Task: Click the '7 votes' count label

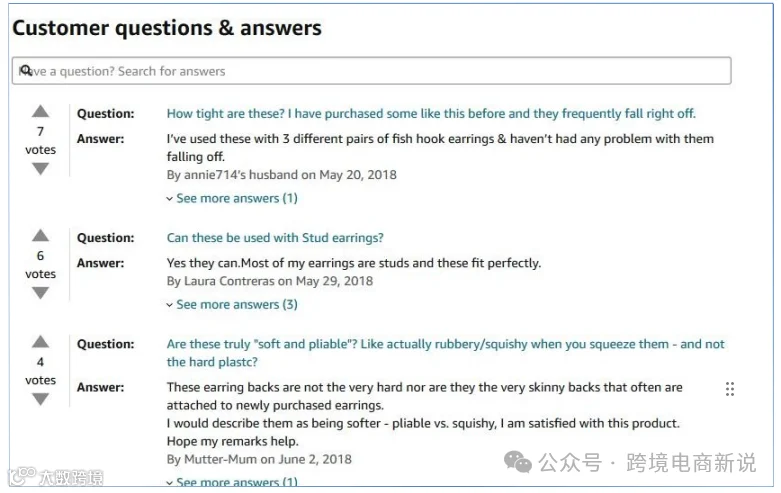Action: click(40, 140)
